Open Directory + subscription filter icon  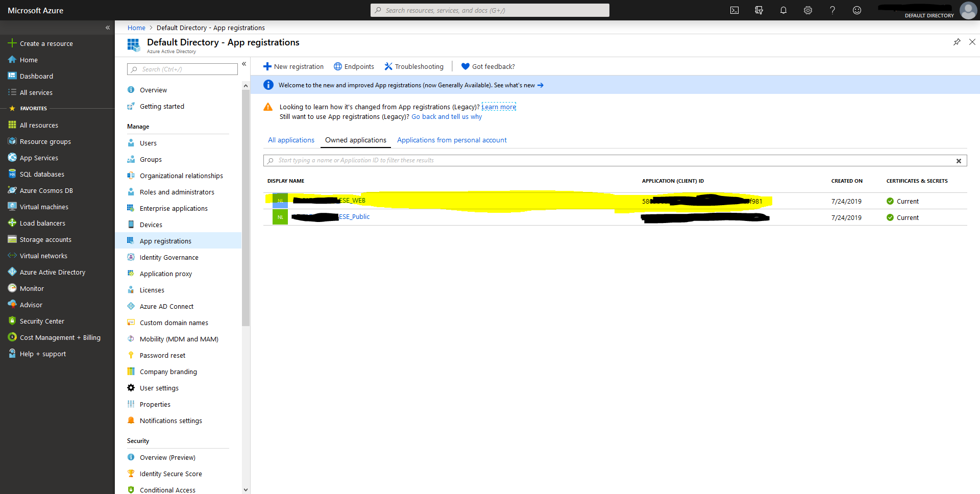point(759,10)
